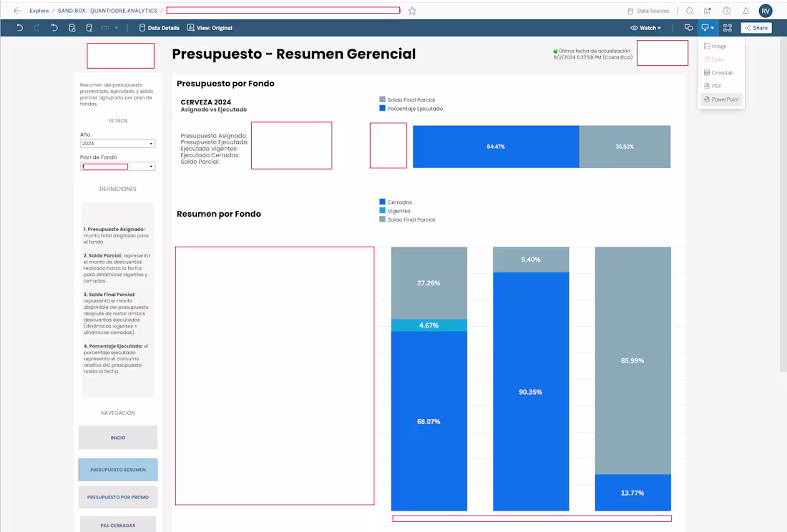
Task: Open the Explore breadcrumb link
Action: point(39,10)
